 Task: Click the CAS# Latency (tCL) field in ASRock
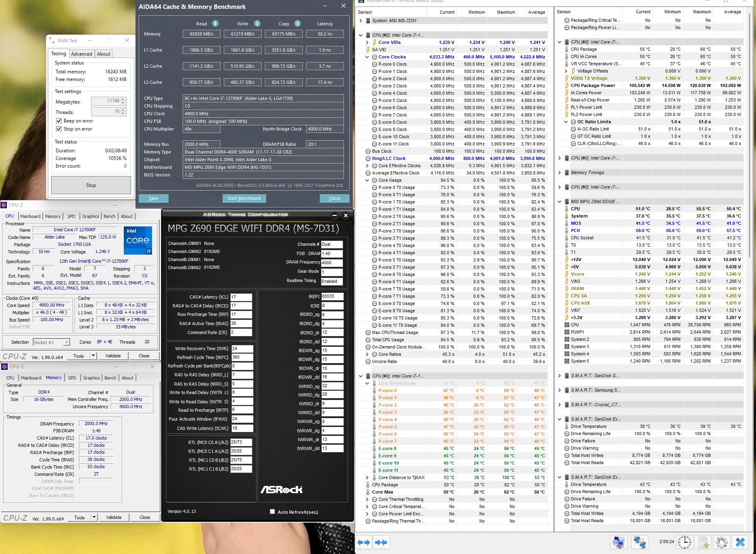[x=241, y=297]
